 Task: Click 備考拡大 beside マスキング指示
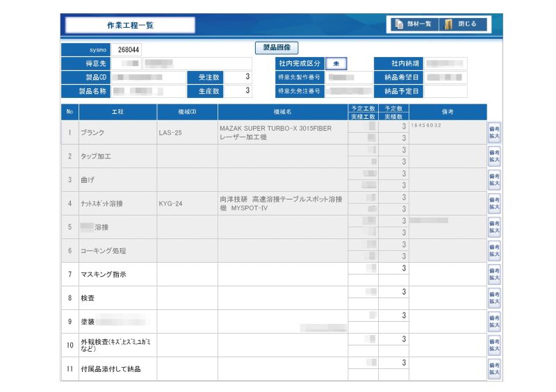[494, 274]
